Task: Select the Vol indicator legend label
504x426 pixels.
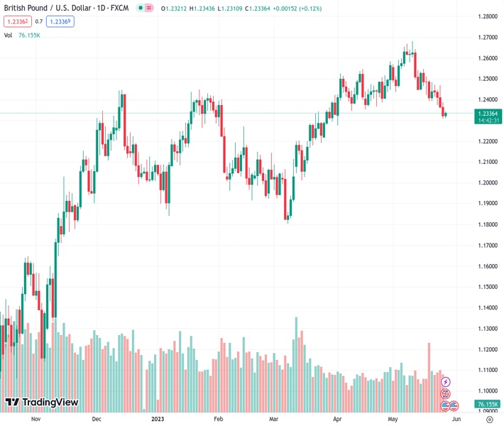Action: click(8, 35)
